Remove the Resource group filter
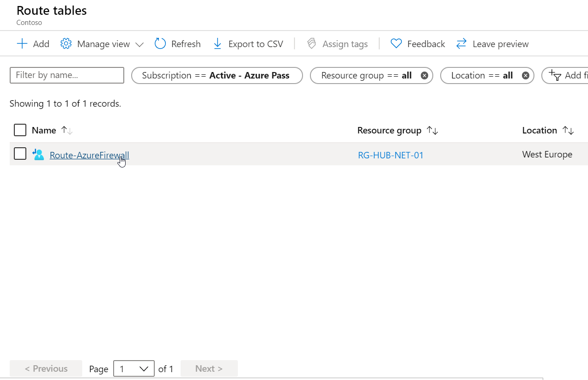 click(x=424, y=76)
